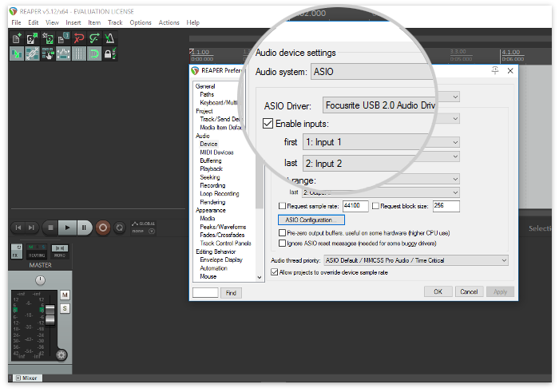Select Recording in the preferences tree
The height and width of the screenshot is (392, 559).
(212, 186)
